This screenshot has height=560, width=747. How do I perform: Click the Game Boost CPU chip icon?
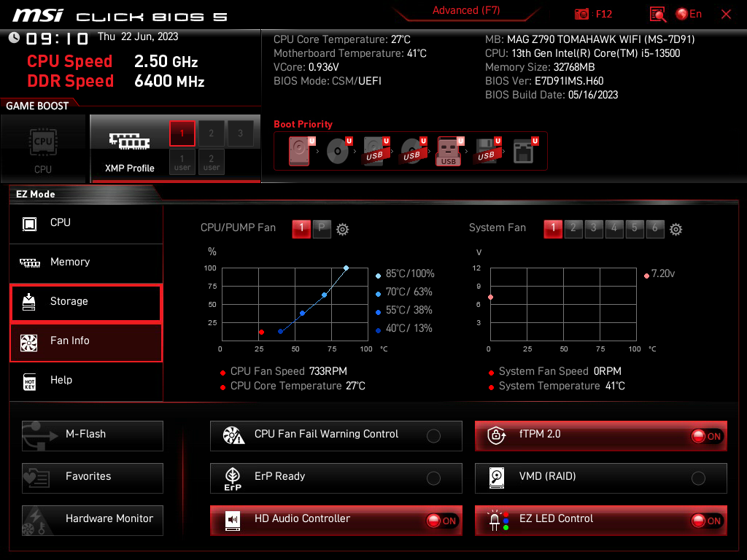43,142
